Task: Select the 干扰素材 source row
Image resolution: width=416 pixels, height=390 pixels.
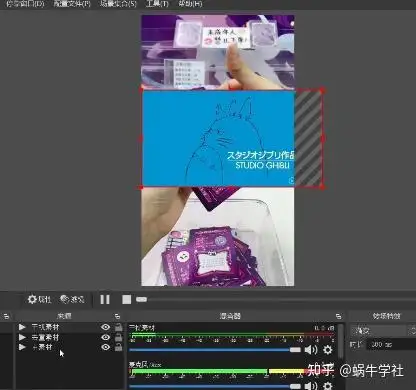Action: pyautogui.click(x=70, y=327)
